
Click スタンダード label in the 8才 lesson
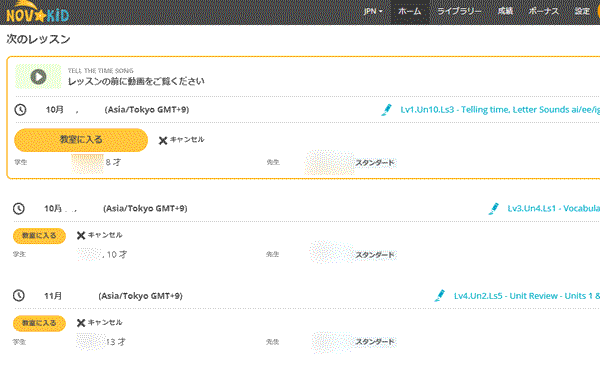pyautogui.click(x=375, y=163)
